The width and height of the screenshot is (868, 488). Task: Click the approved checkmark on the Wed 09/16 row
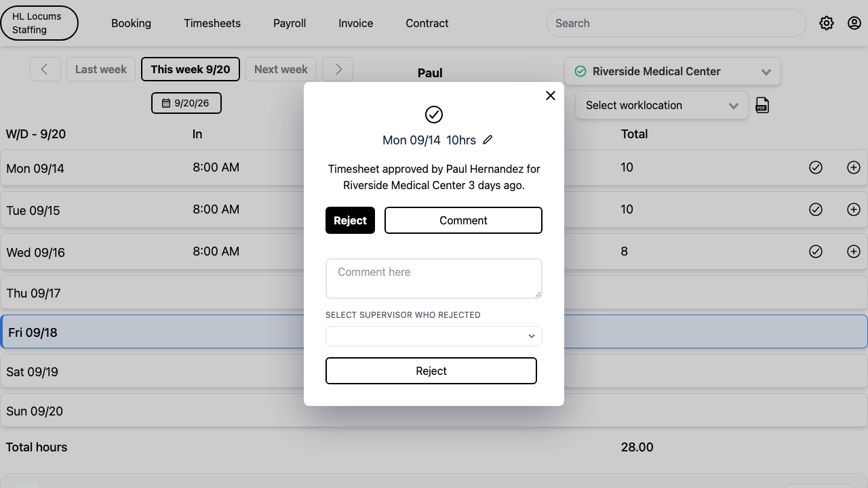tap(816, 251)
